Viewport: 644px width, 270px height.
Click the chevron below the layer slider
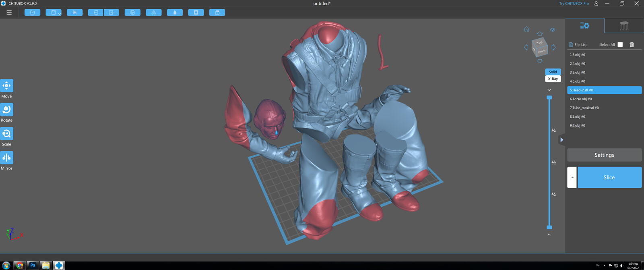[549, 235]
